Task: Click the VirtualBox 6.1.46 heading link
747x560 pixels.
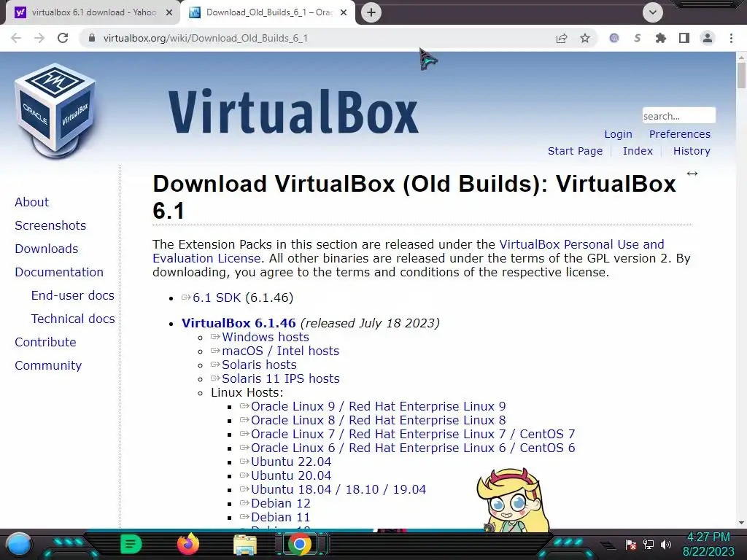Action: (239, 323)
